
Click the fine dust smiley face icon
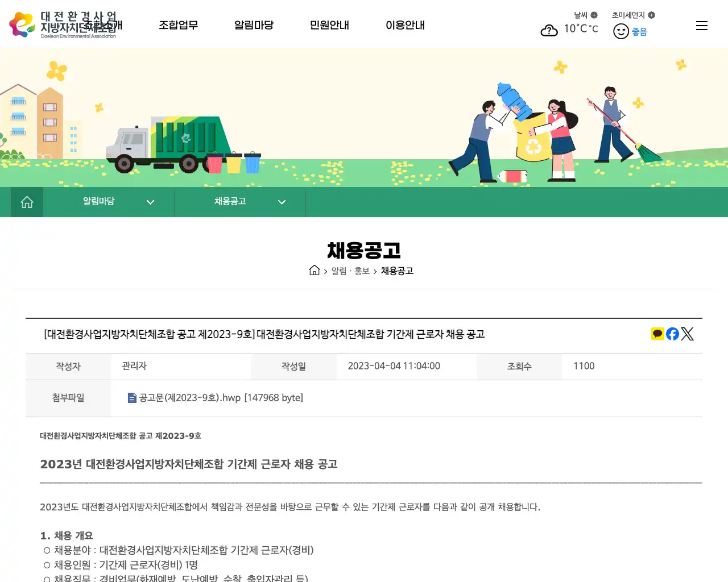621,31
